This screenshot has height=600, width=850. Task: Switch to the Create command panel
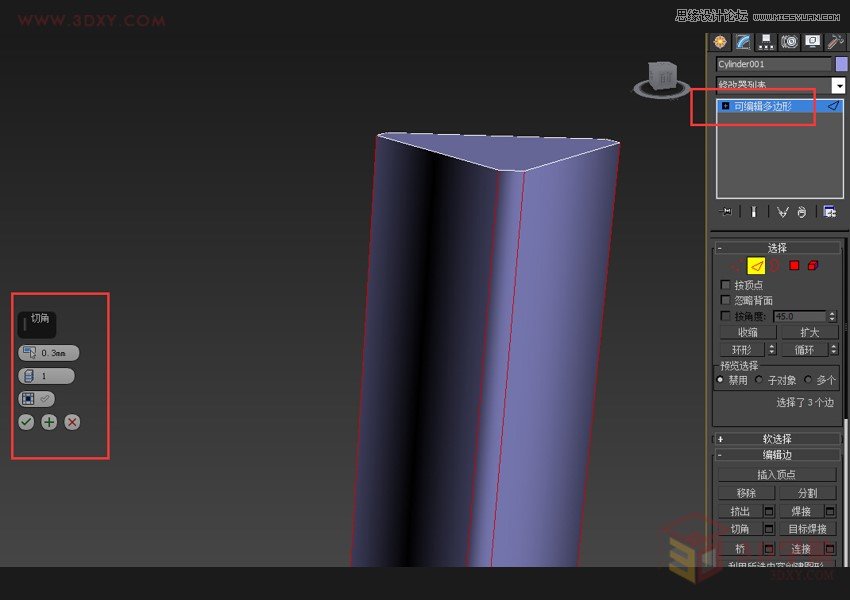point(720,41)
